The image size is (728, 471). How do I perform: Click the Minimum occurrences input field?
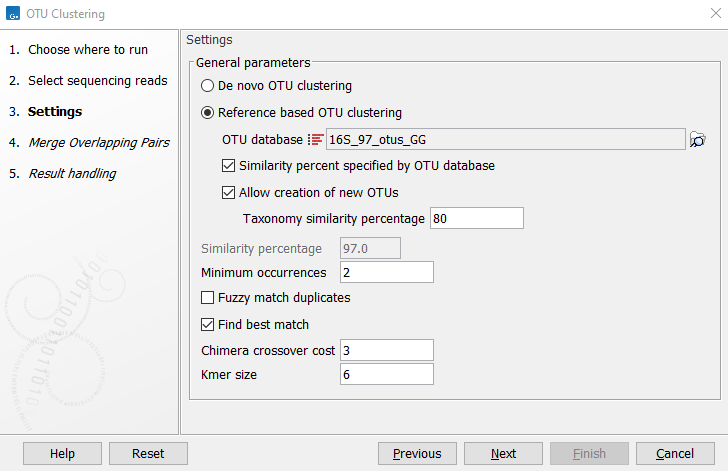point(387,272)
